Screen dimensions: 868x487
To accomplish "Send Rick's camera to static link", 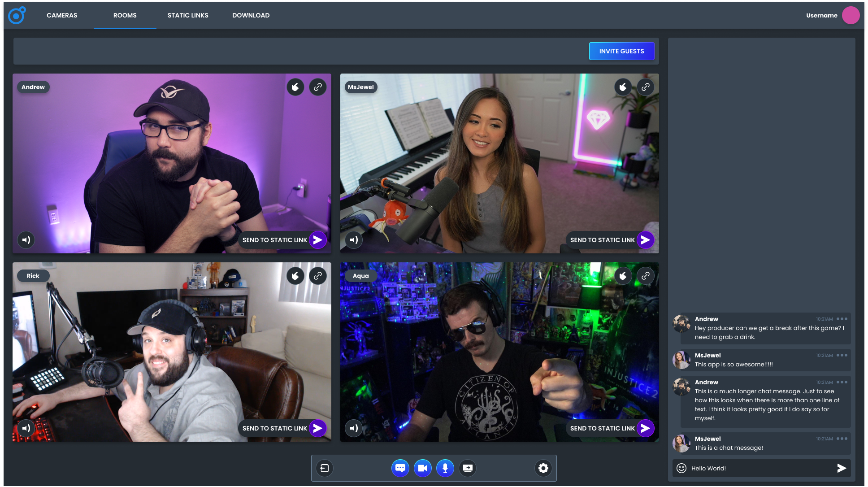I will tap(283, 428).
